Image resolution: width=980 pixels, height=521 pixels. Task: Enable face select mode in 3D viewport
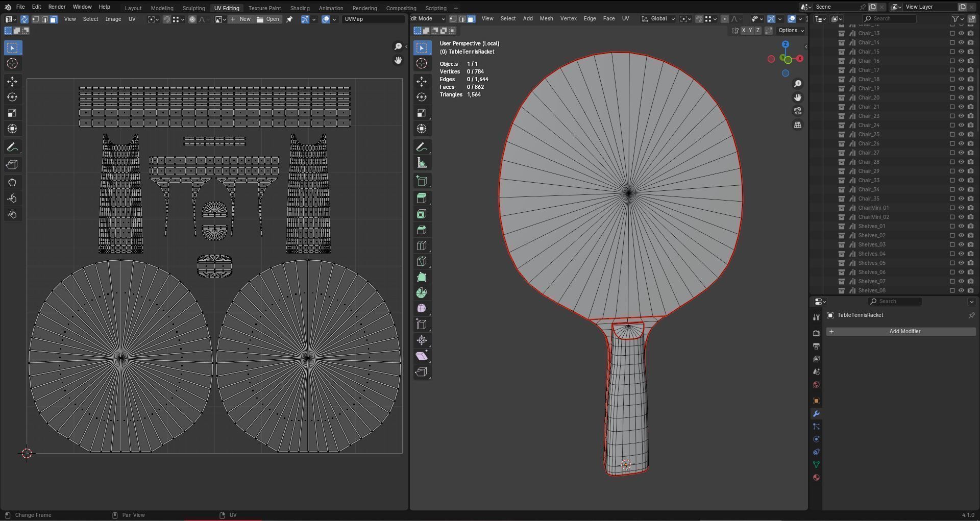[x=471, y=19]
